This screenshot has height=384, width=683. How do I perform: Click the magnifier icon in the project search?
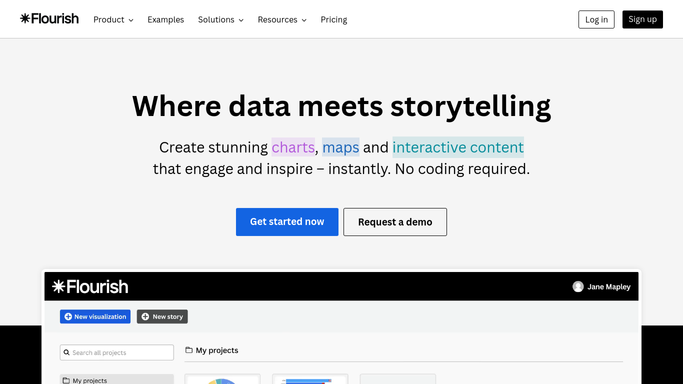click(67, 353)
